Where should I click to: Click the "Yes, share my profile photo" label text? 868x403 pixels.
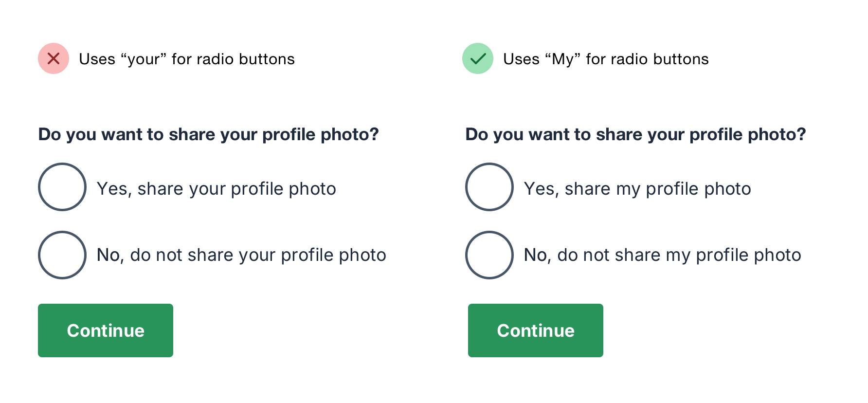(x=637, y=189)
